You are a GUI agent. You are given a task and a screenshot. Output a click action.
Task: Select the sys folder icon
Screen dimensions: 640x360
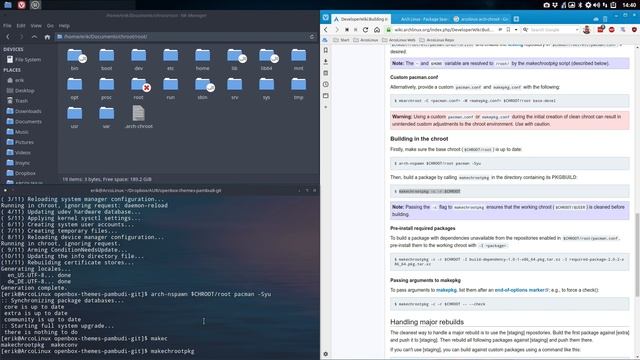point(267,84)
